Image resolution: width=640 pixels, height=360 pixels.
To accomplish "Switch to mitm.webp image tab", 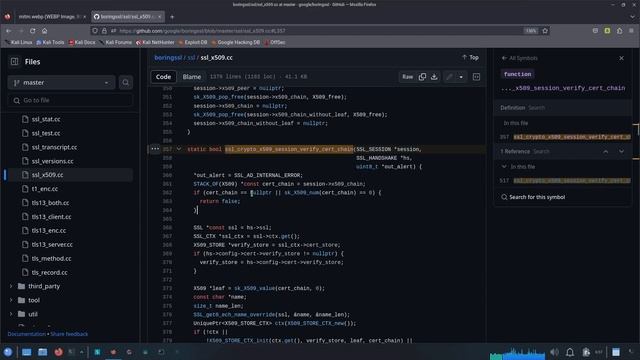I will coord(50,17).
